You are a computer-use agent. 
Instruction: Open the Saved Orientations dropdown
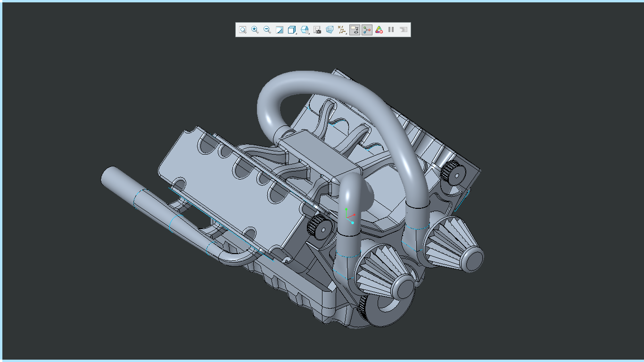point(305,30)
